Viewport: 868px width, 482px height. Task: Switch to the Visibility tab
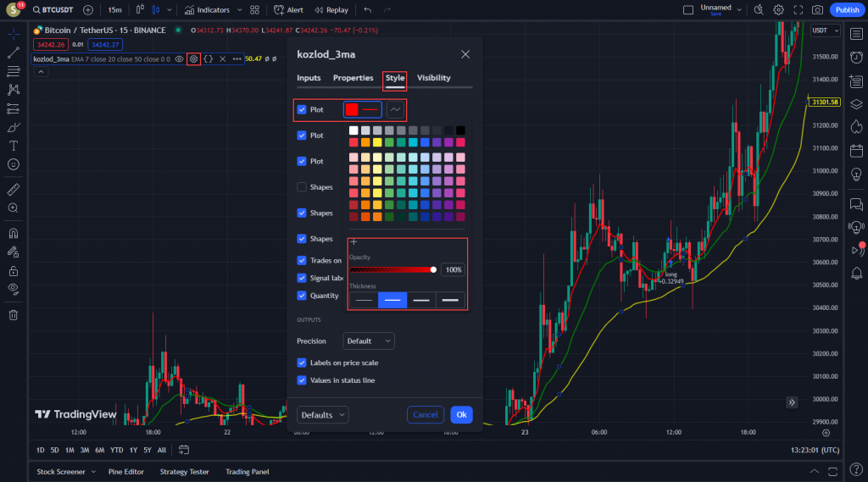[433, 78]
